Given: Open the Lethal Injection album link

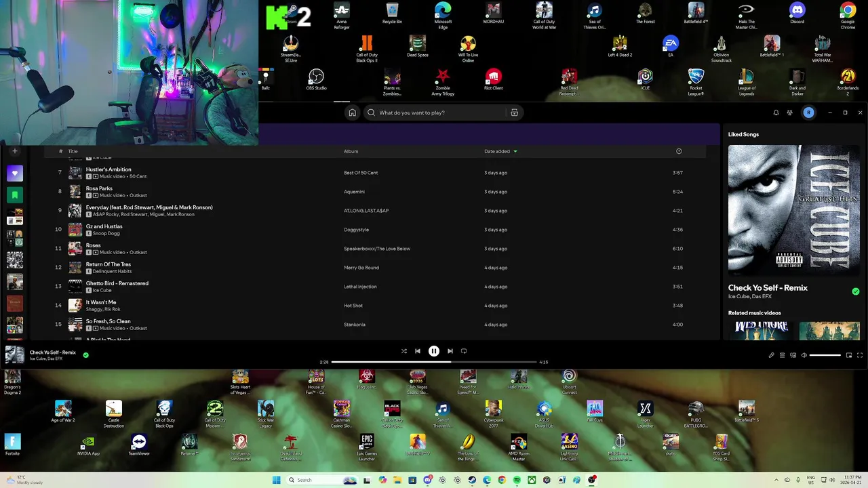Looking at the screenshot, I should (x=360, y=287).
